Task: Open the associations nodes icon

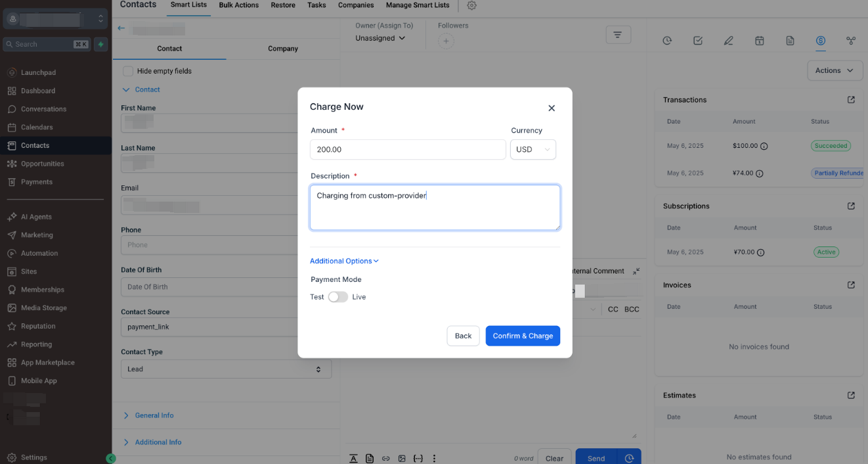Action: (851, 41)
